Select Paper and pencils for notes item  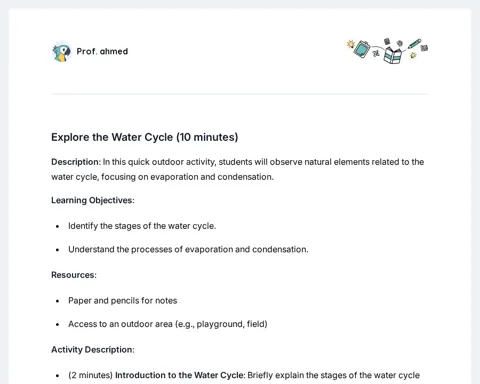coord(123,301)
